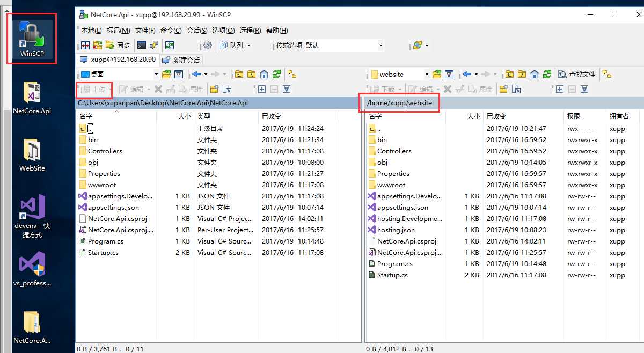This screenshot has width=644, height=353.
Task: Open the 本地(L) menu
Action: click(91, 31)
